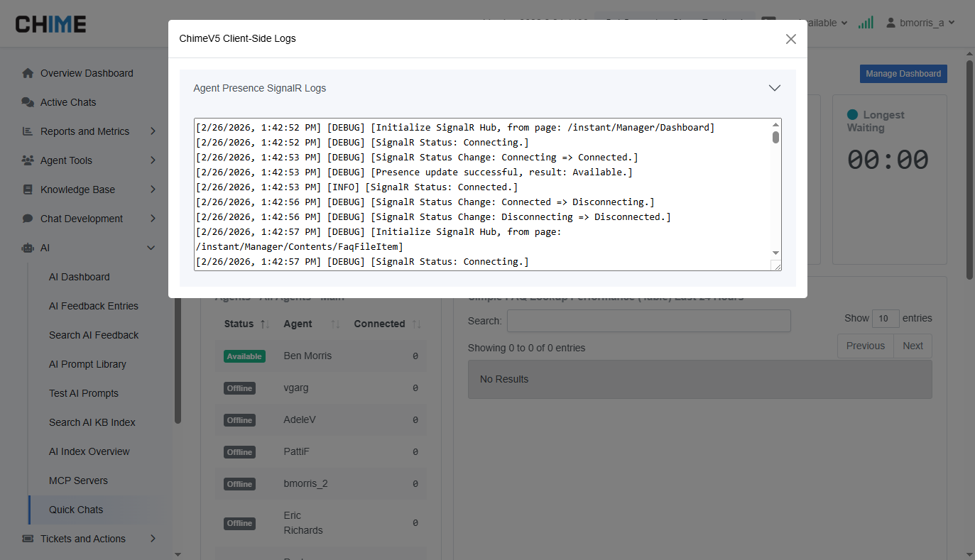This screenshot has width=975, height=560.
Task: Click the Tickets and Actions icon
Action: coord(28,539)
